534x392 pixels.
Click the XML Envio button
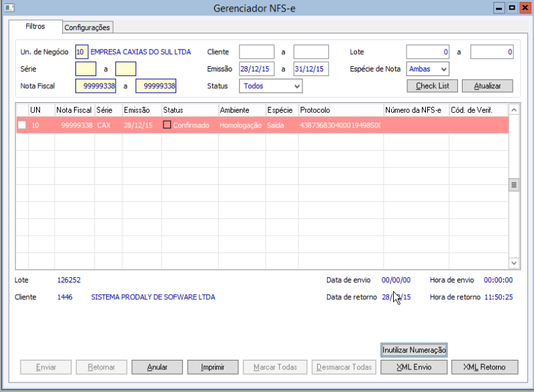[414, 367]
